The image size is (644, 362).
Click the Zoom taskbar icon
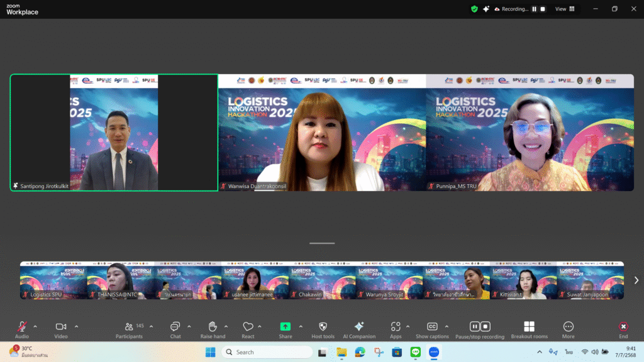[434, 352]
